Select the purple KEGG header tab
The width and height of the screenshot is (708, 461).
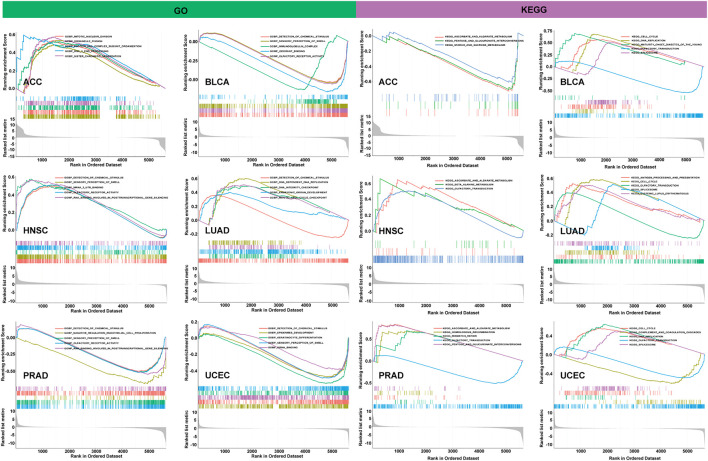531,11
